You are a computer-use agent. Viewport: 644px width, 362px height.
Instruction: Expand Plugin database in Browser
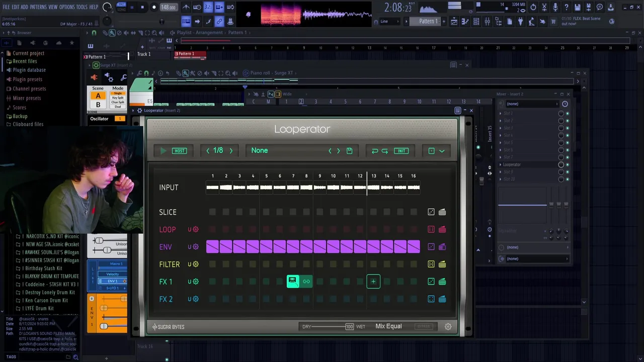[29, 70]
